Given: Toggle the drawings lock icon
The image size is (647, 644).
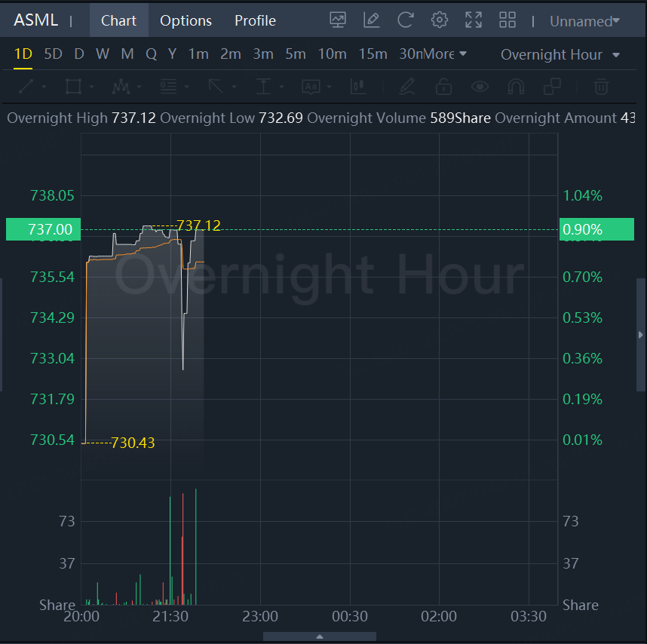Looking at the screenshot, I should (x=443, y=87).
